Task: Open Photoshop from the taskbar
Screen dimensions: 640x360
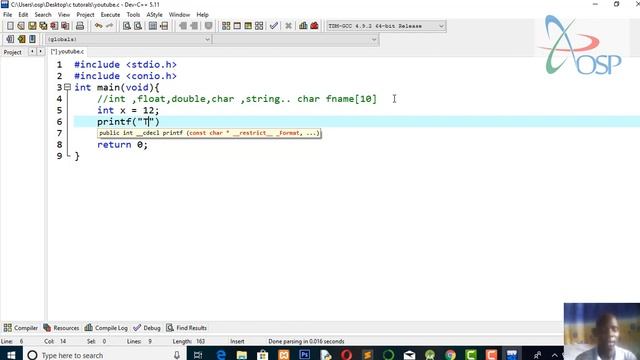Action: click(304, 355)
